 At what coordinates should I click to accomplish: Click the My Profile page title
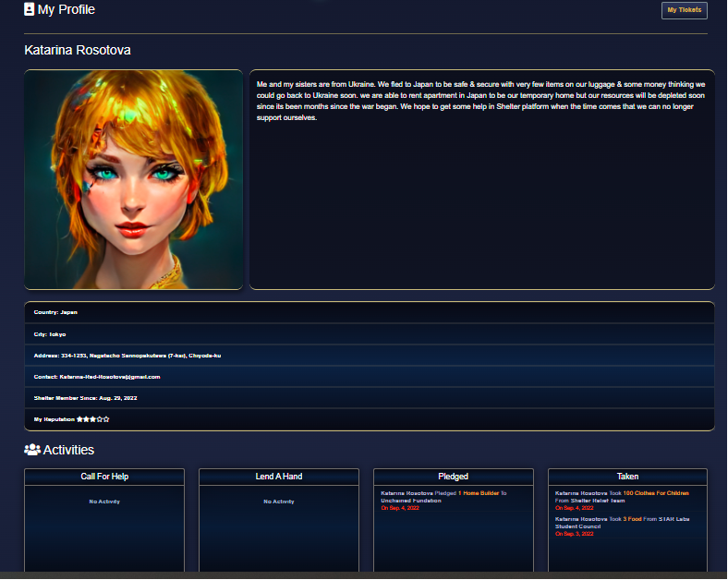click(x=67, y=9)
